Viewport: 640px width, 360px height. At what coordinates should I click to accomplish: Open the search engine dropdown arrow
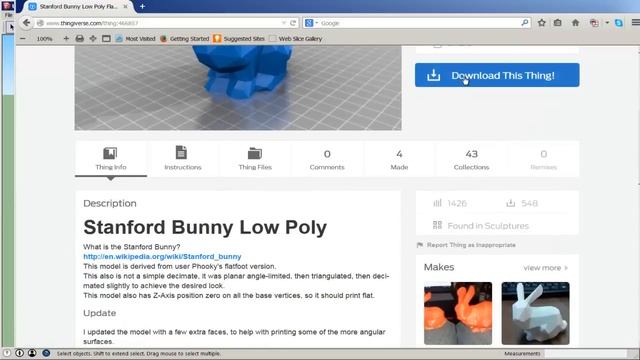pyautogui.click(x=316, y=23)
